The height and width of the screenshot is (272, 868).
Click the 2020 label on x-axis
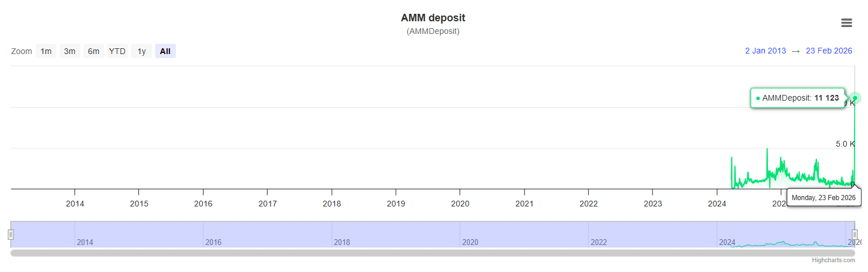click(460, 204)
